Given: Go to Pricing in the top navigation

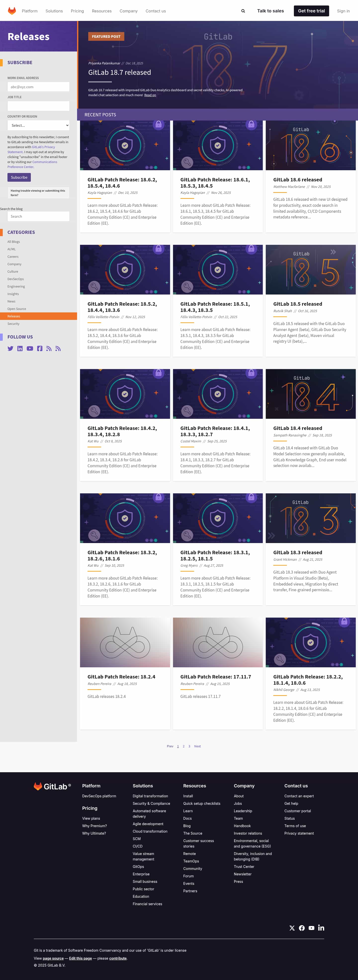Looking at the screenshot, I should (x=77, y=11).
